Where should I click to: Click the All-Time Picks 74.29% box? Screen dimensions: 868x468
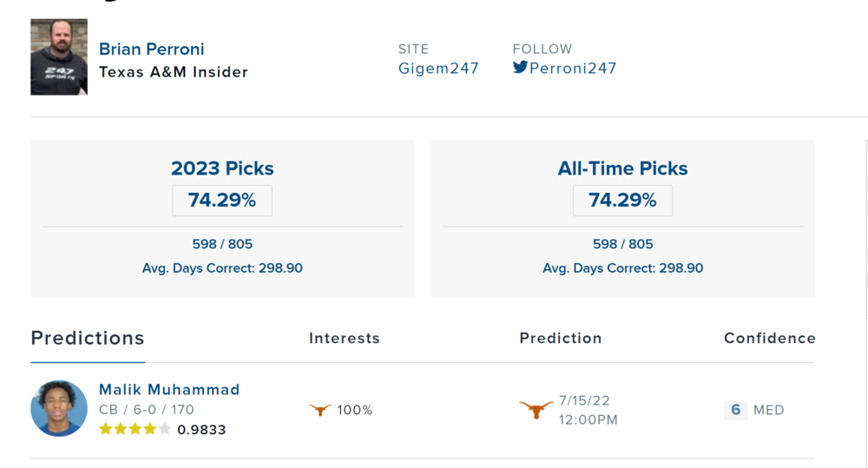(622, 201)
